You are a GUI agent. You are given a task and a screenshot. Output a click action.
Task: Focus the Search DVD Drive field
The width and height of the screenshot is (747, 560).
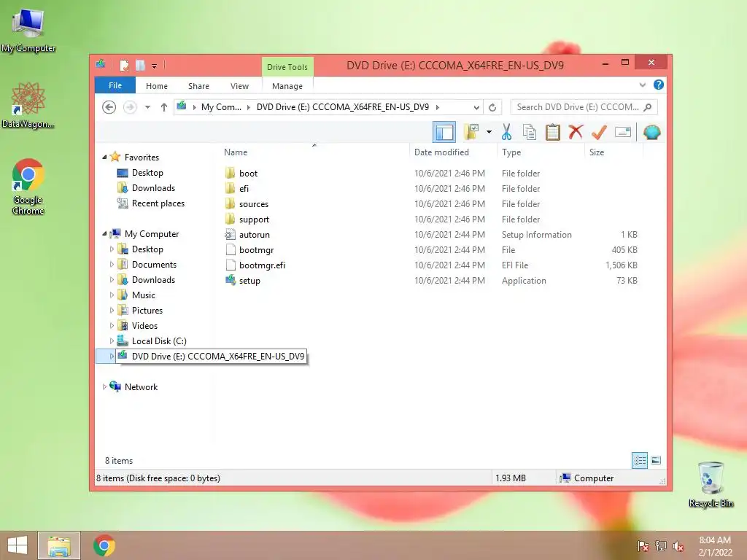(584, 107)
